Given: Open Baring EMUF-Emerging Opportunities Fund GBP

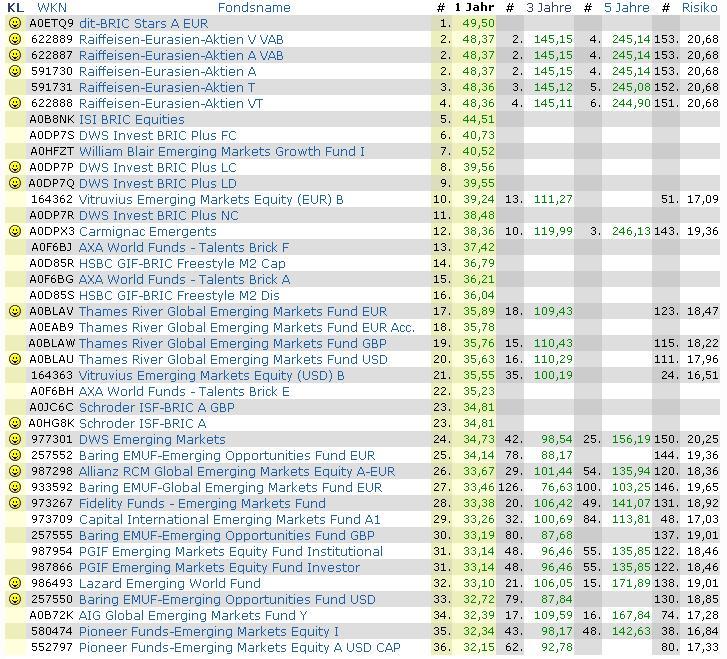Looking at the screenshot, I should [227, 535].
